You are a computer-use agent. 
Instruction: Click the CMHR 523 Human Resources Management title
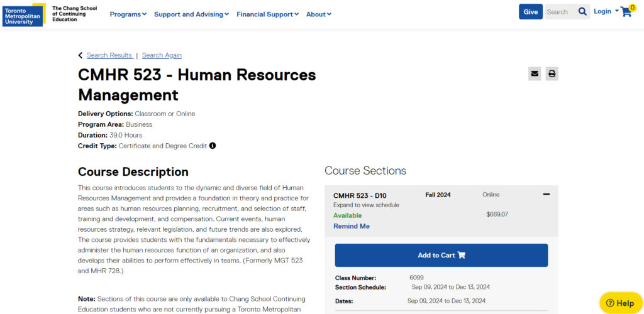[197, 85]
